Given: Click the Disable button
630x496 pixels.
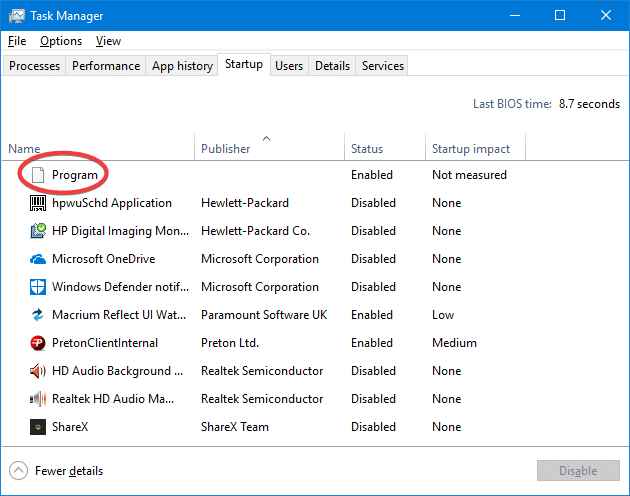Looking at the screenshot, I should tap(578, 471).
